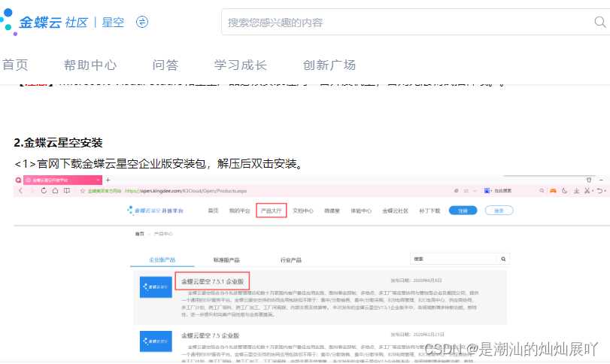Click the browser reload icon in the embedded screenshot
Viewport: 610px width, 364px height.
(44, 190)
